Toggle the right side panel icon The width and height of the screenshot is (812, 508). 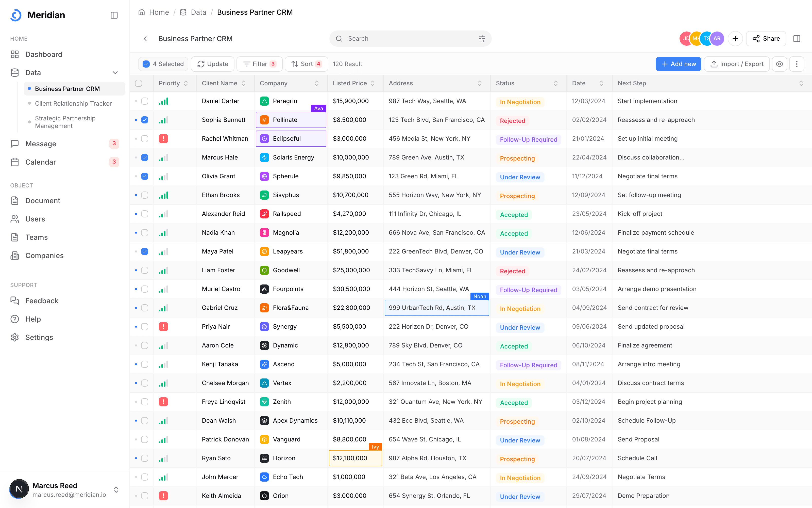tap(797, 39)
